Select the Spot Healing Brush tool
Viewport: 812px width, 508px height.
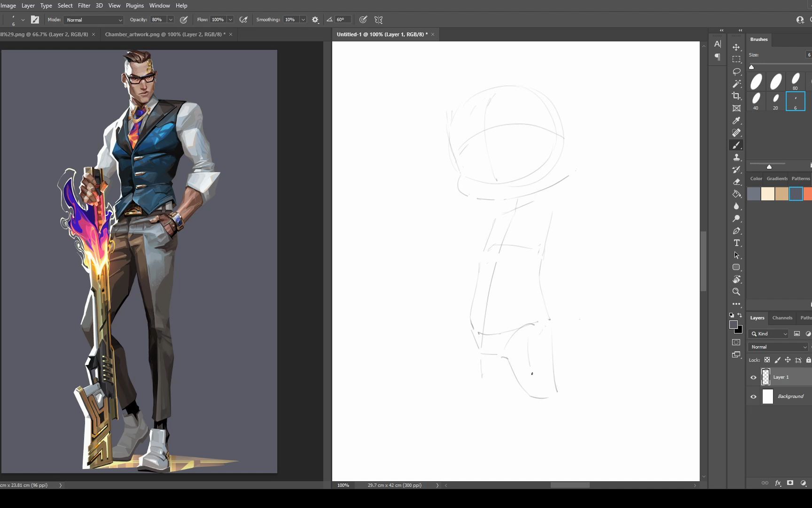pos(736,133)
